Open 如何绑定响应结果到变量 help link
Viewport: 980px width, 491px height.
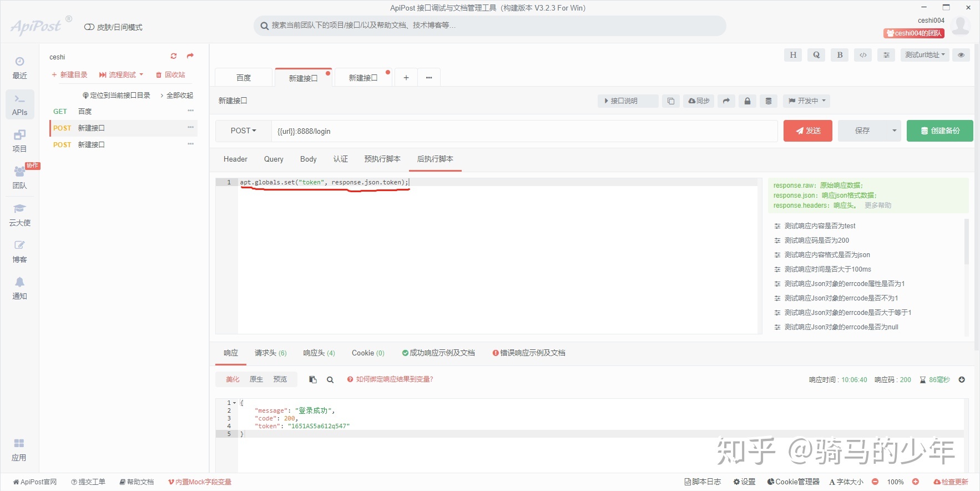390,379
